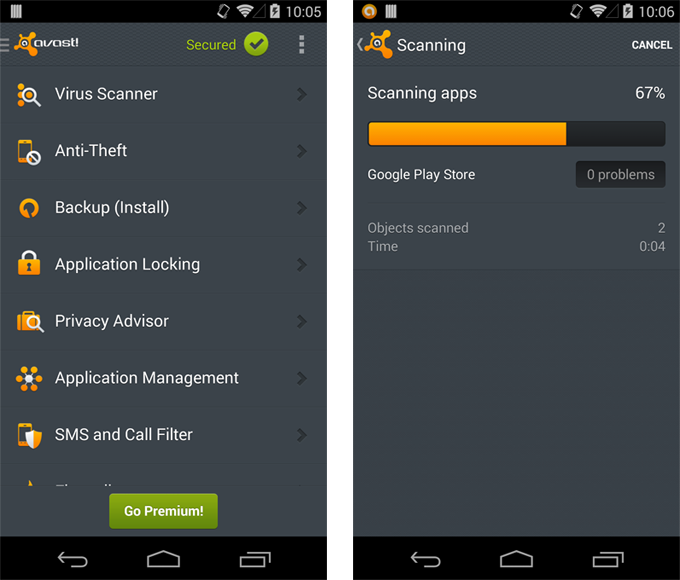Tap the Application Locking padlock icon
The height and width of the screenshot is (580, 680).
pyautogui.click(x=29, y=265)
